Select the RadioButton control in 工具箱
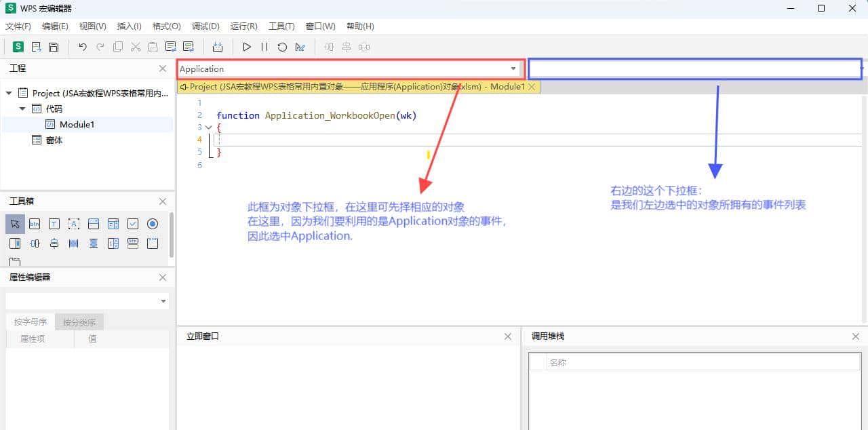 [x=153, y=224]
